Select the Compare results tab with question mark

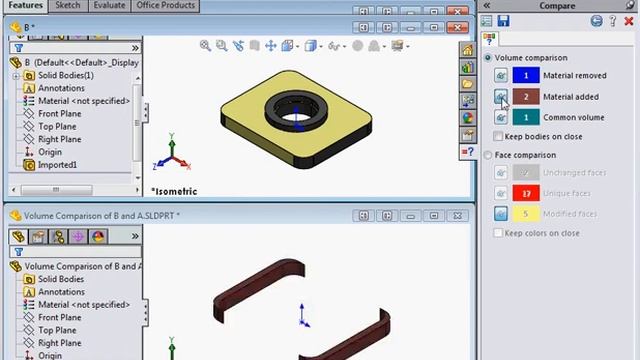point(489,40)
